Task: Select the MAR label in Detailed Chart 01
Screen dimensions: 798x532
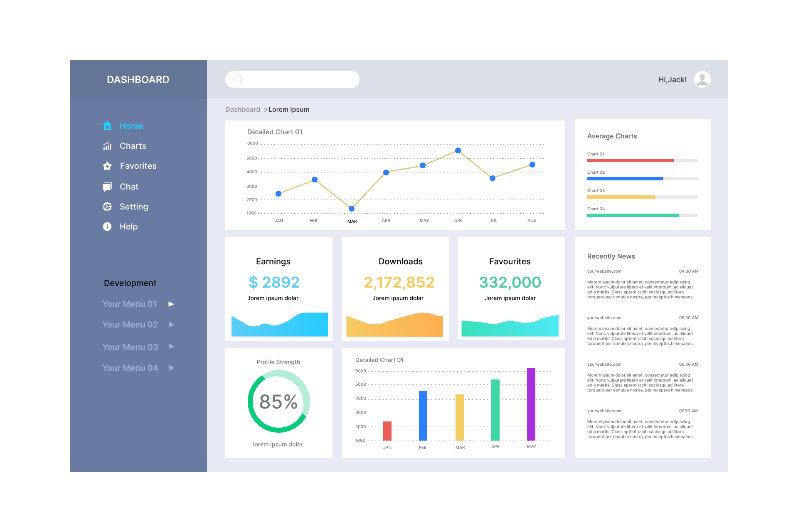Action: pos(352,221)
